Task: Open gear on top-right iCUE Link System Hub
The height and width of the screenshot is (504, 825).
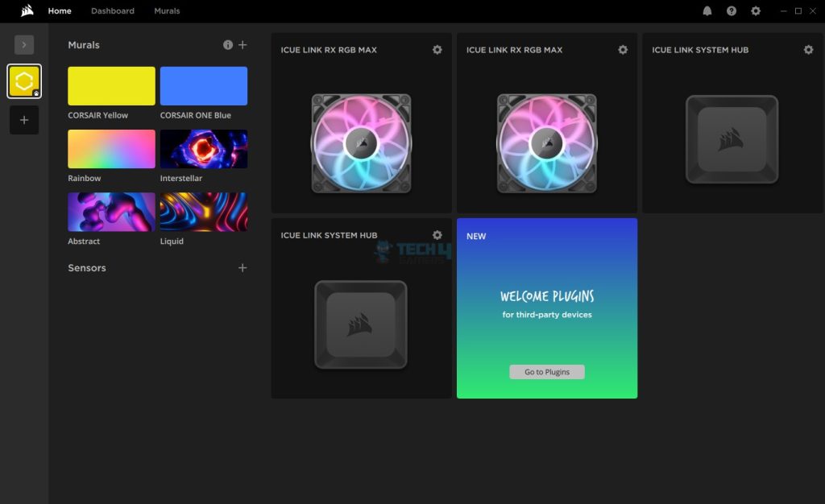Action: pyautogui.click(x=808, y=50)
